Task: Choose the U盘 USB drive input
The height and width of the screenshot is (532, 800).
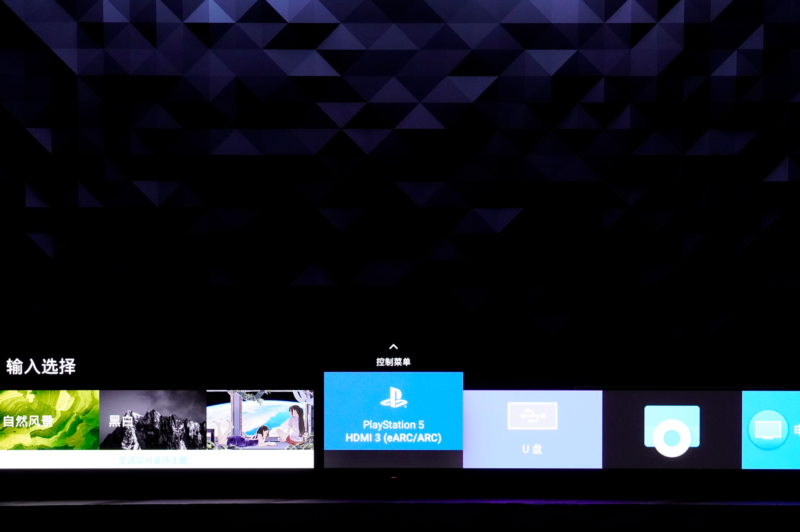Action: 532,429
